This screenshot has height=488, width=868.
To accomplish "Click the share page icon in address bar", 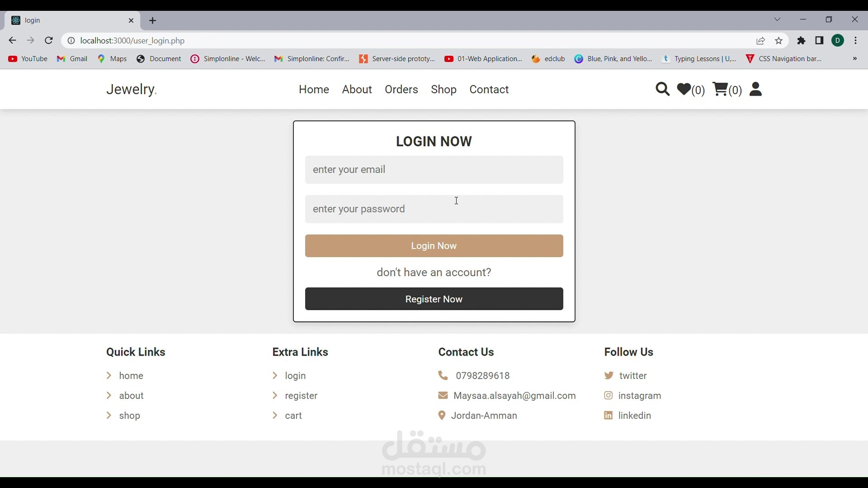I will click(x=761, y=41).
